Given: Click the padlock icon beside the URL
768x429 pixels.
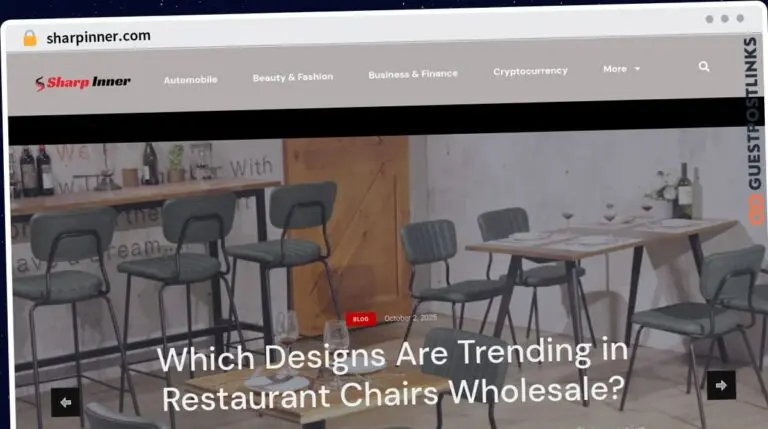Looking at the screenshot, I should tap(30, 38).
